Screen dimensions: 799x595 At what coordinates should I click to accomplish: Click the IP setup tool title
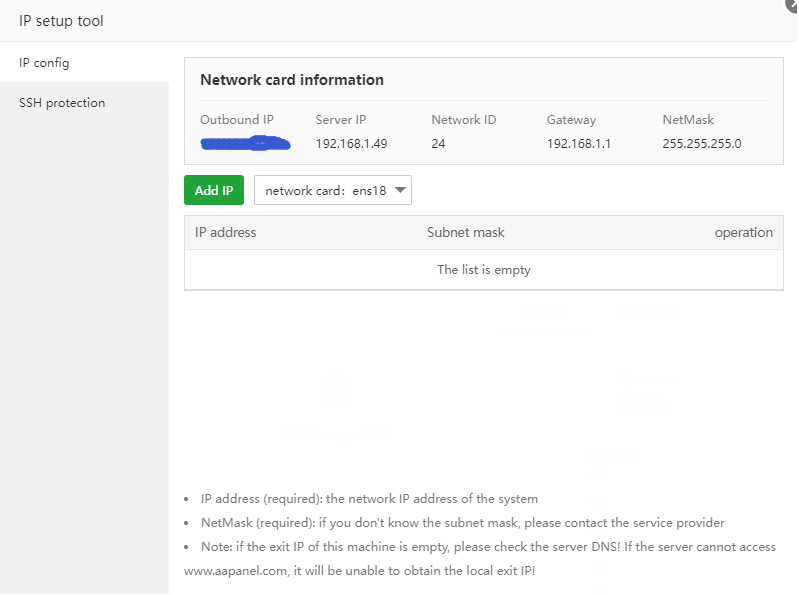61,21
